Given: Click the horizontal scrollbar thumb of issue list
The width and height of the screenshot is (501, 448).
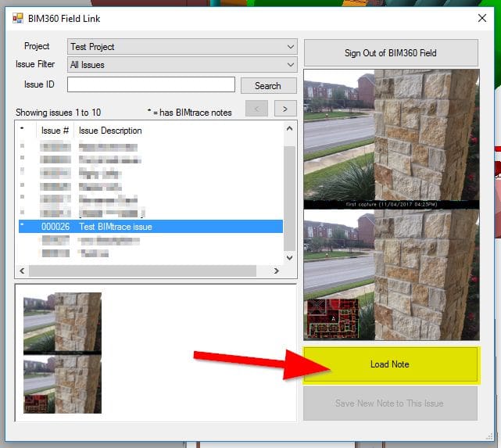Looking at the screenshot, I should (143, 271).
